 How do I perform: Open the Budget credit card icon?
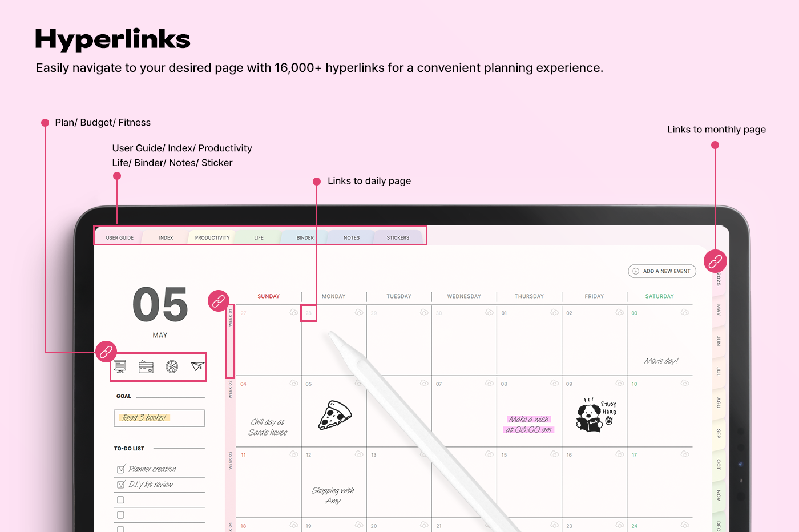146,366
